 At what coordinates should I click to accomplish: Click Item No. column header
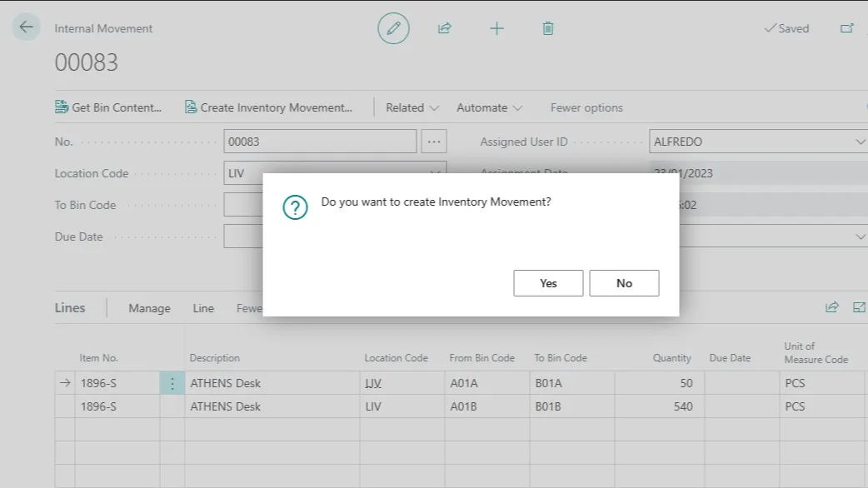pyautogui.click(x=98, y=358)
